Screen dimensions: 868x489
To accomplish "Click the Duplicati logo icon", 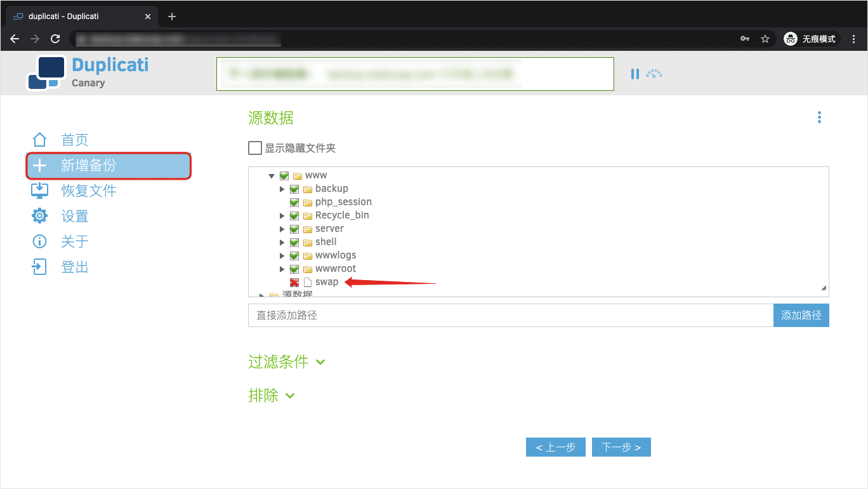I will point(46,73).
